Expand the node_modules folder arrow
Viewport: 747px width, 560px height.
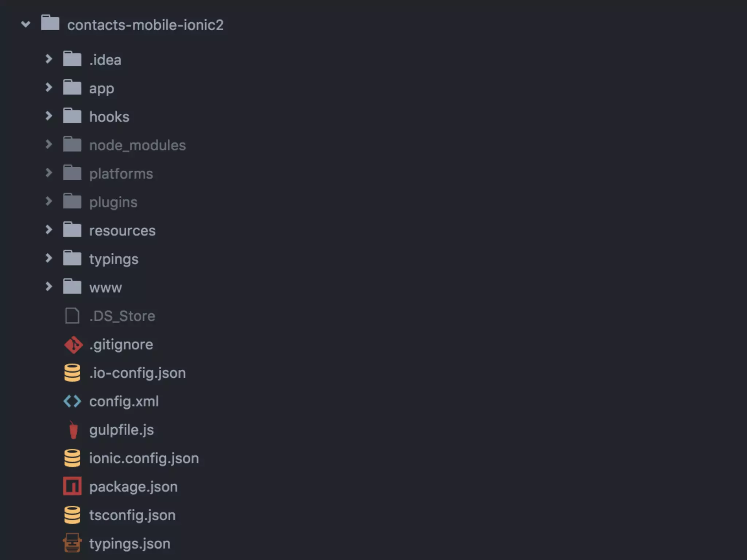pyautogui.click(x=49, y=144)
